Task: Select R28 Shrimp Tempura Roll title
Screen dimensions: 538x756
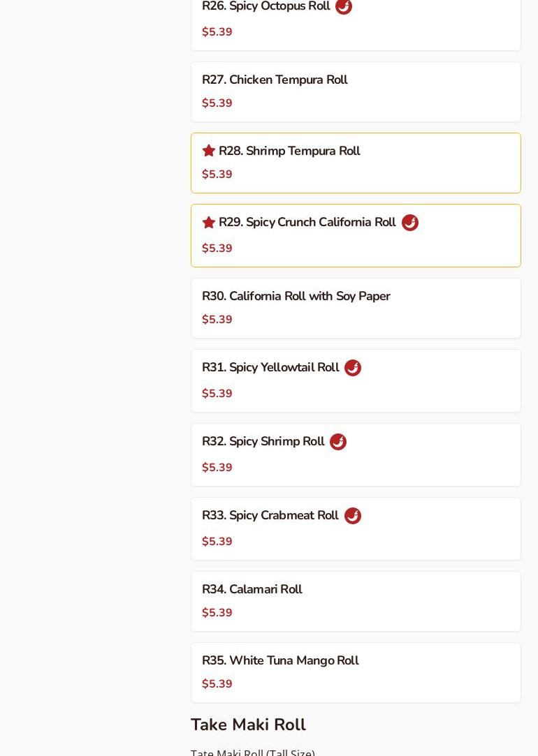Action: [x=289, y=151]
